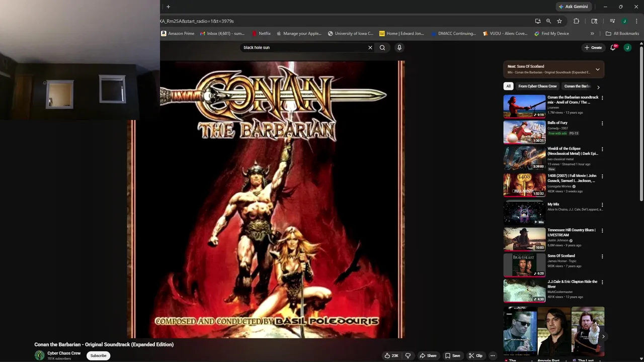Open the YouTube account avatar menu
The height and width of the screenshot is (362, 644).
pos(627,47)
